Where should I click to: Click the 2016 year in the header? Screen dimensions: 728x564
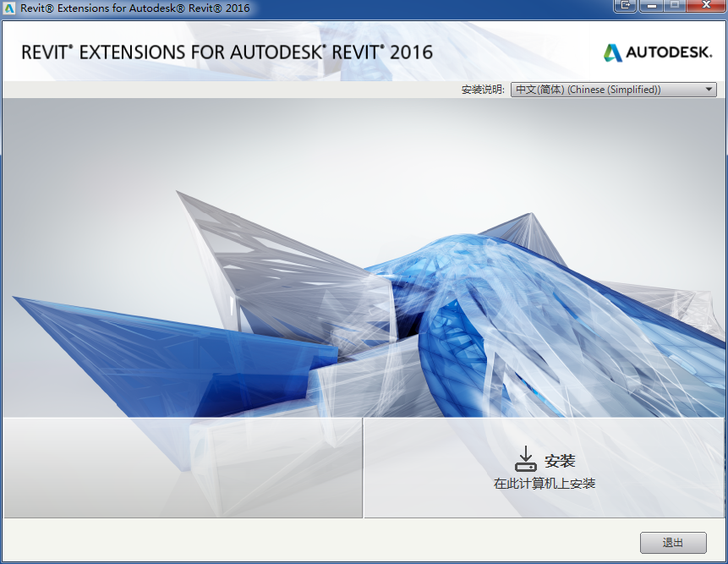pyautogui.click(x=411, y=52)
